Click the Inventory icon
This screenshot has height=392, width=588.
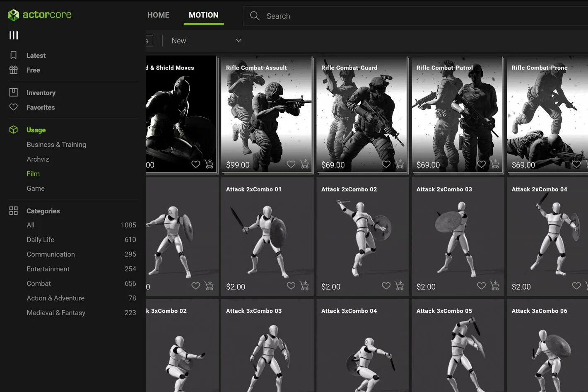(x=14, y=92)
